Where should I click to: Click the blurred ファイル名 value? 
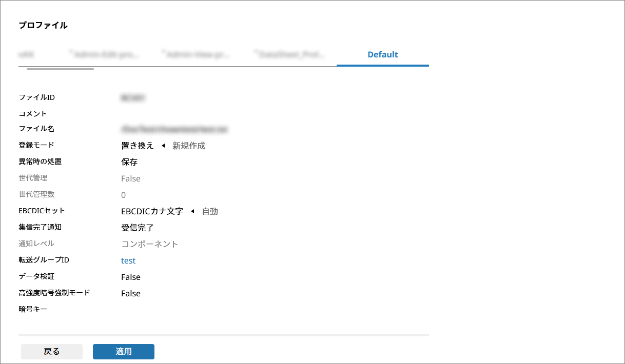[174, 129]
